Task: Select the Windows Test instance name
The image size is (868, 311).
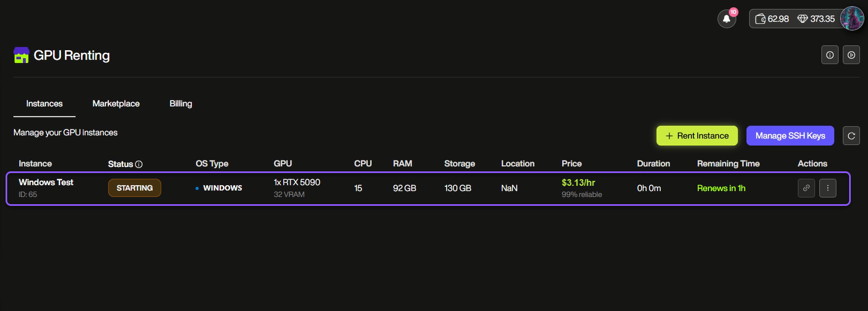Action: [46, 182]
